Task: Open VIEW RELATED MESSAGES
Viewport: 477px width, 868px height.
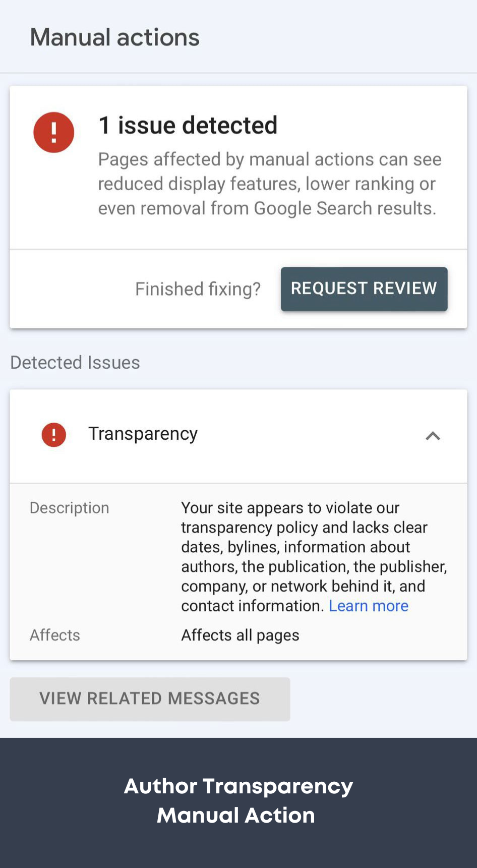Action: (x=150, y=699)
